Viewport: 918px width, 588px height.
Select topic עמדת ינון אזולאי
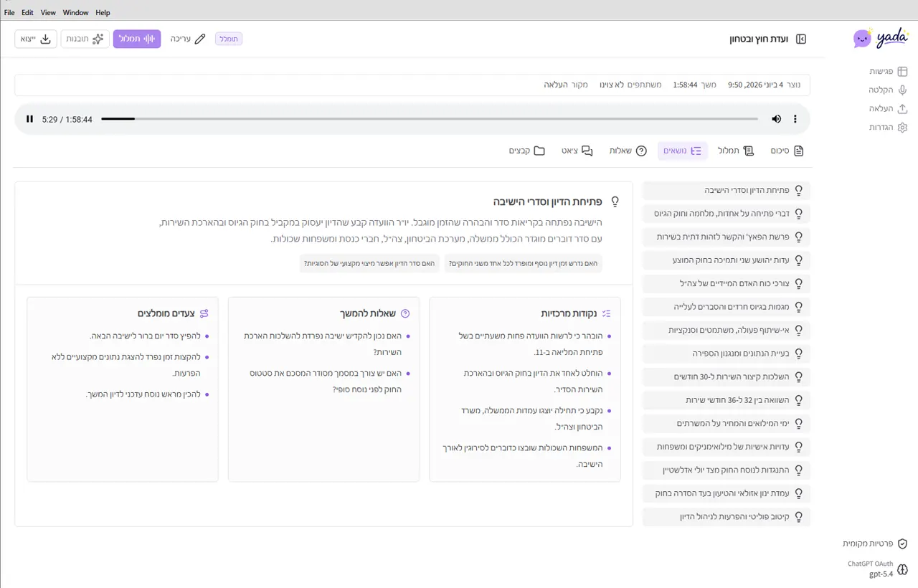pos(727,493)
